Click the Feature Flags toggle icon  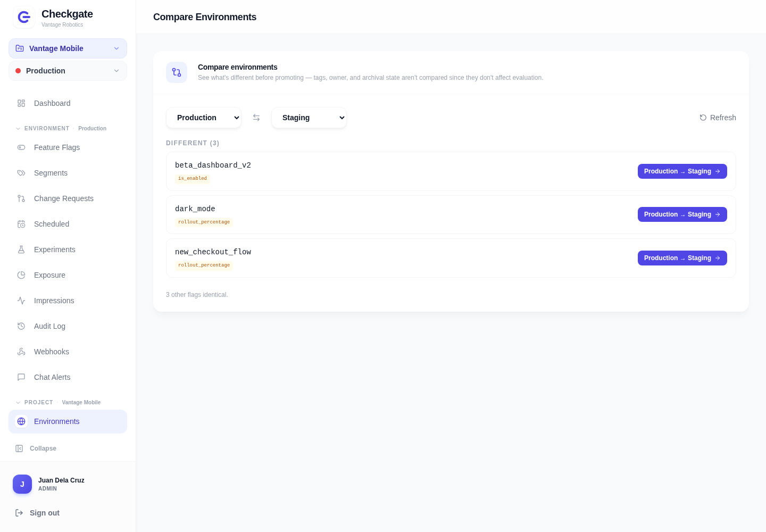point(21,147)
